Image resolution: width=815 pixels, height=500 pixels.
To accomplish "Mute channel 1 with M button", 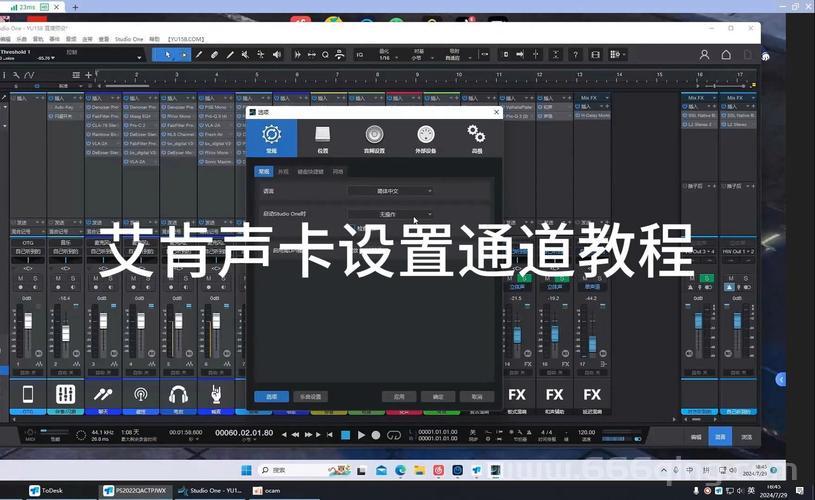I will [x=21, y=279].
